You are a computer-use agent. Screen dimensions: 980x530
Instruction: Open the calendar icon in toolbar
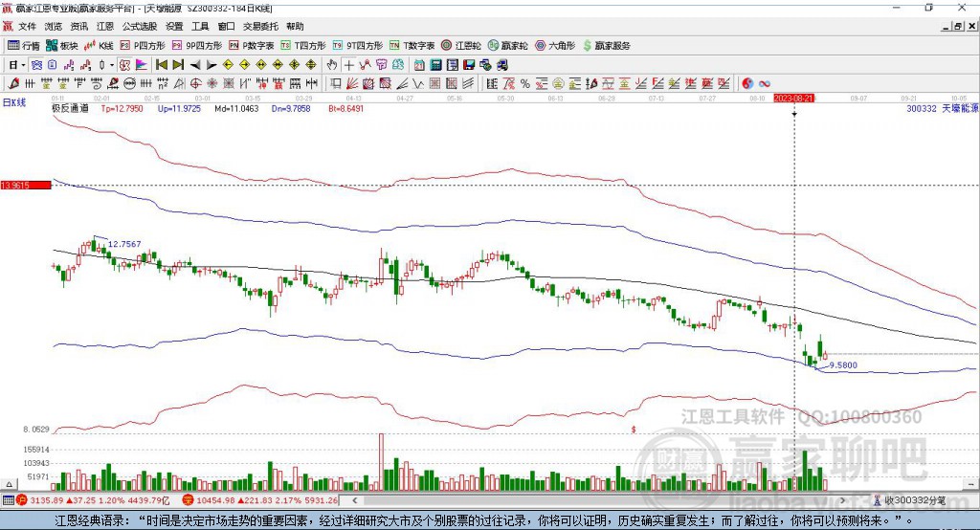click(419, 65)
